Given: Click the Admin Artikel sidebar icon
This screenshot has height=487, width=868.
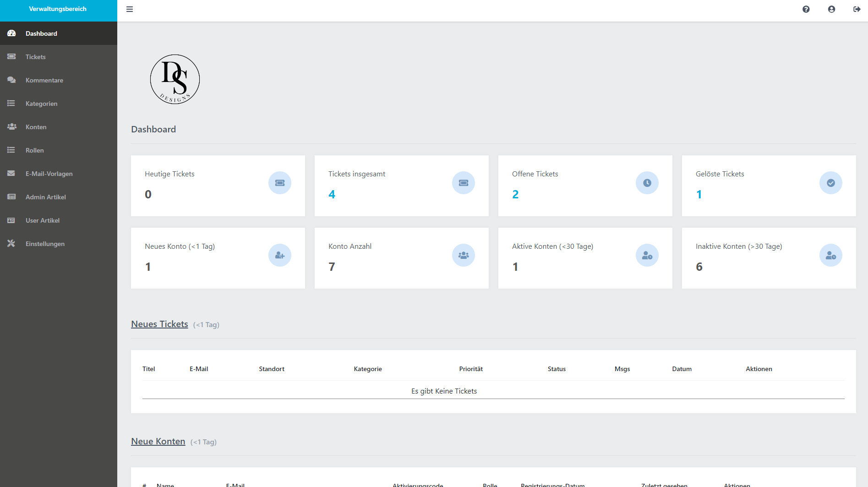Looking at the screenshot, I should 11,197.
